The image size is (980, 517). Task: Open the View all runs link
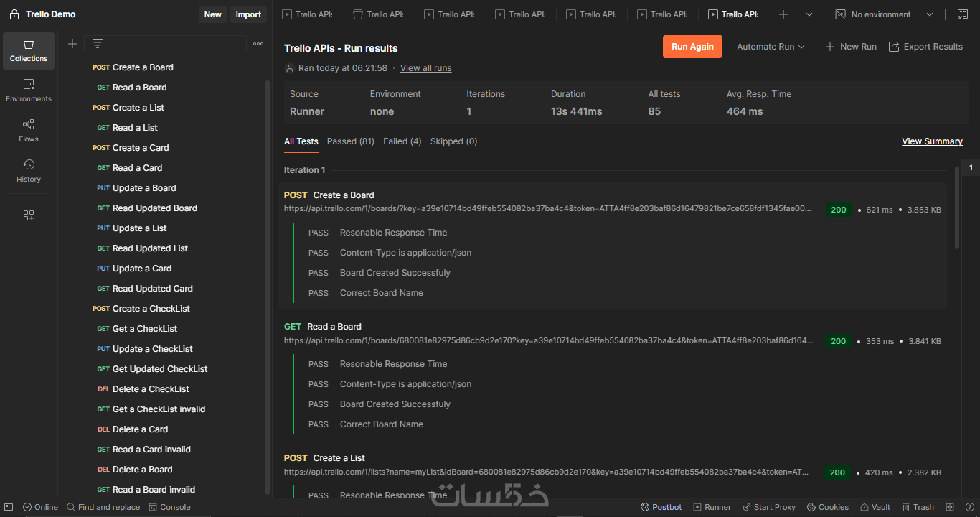click(426, 68)
